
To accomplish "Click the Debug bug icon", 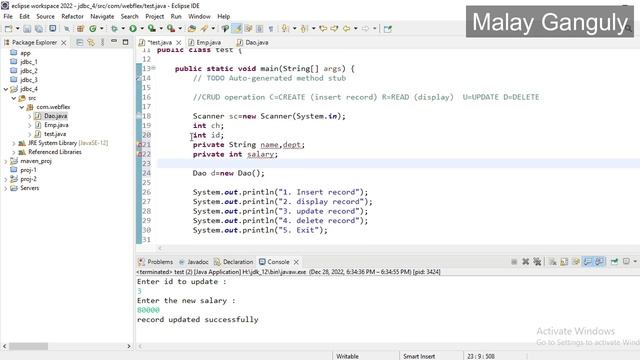I will (114, 29).
